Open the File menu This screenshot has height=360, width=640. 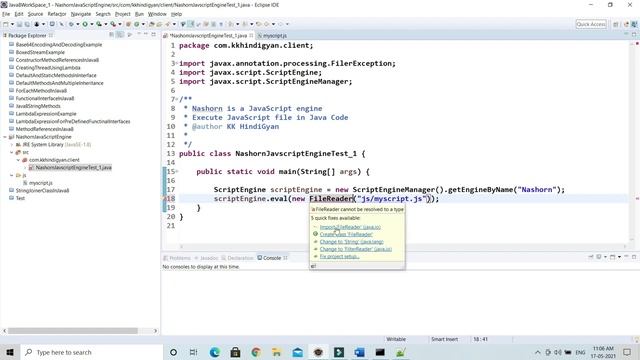click(6, 14)
